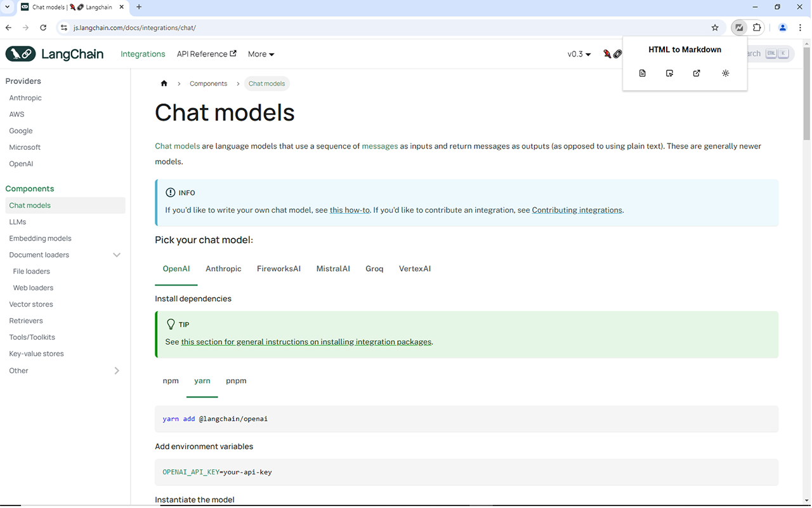Open the More dropdown menu

pyautogui.click(x=261, y=55)
